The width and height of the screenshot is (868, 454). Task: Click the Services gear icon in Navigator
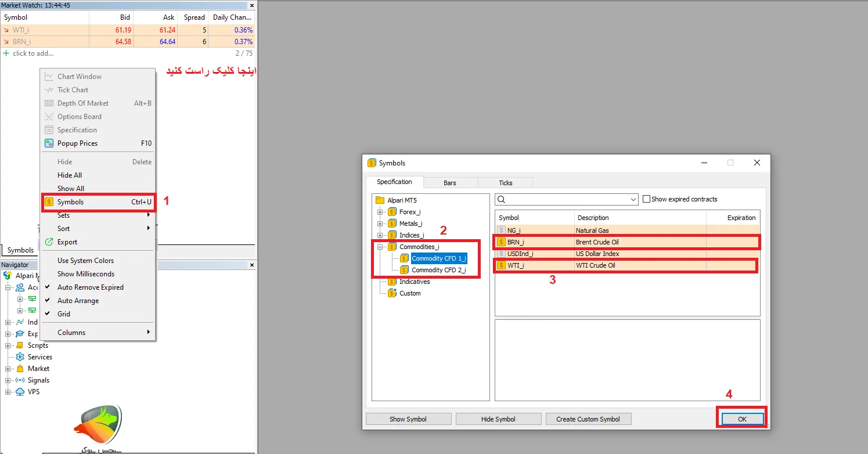[x=20, y=357]
